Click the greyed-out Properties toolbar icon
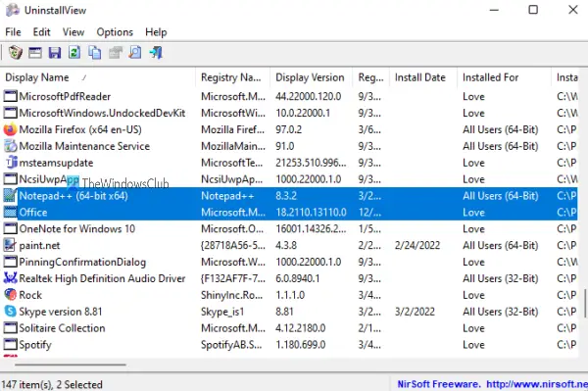588x391 pixels. (115, 53)
